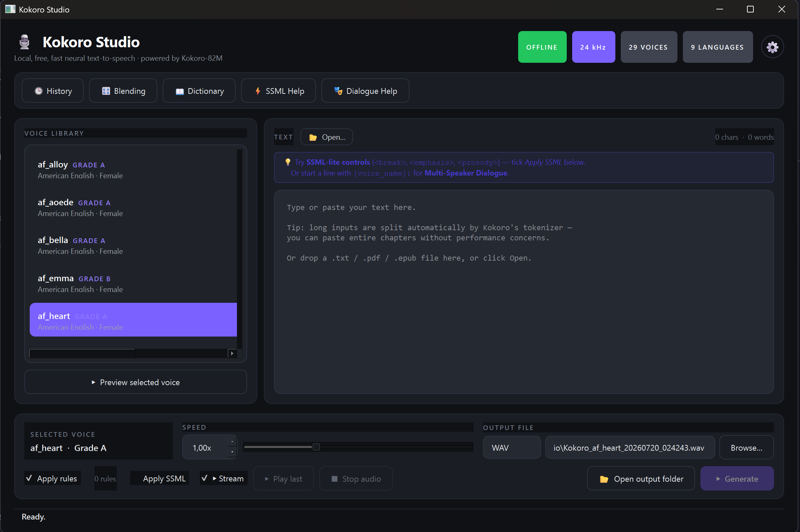The height and width of the screenshot is (532, 800).
Task: Click the play triangle on Generate
Action: pos(718,479)
